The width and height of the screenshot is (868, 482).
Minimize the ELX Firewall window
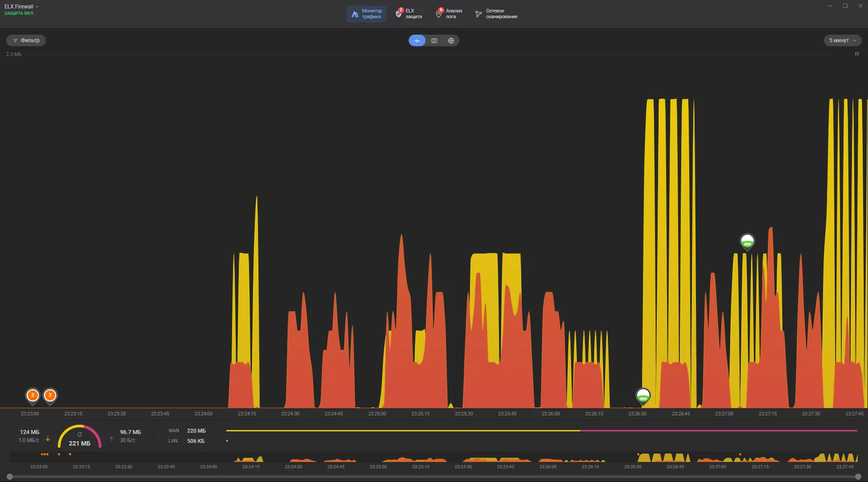pos(830,6)
